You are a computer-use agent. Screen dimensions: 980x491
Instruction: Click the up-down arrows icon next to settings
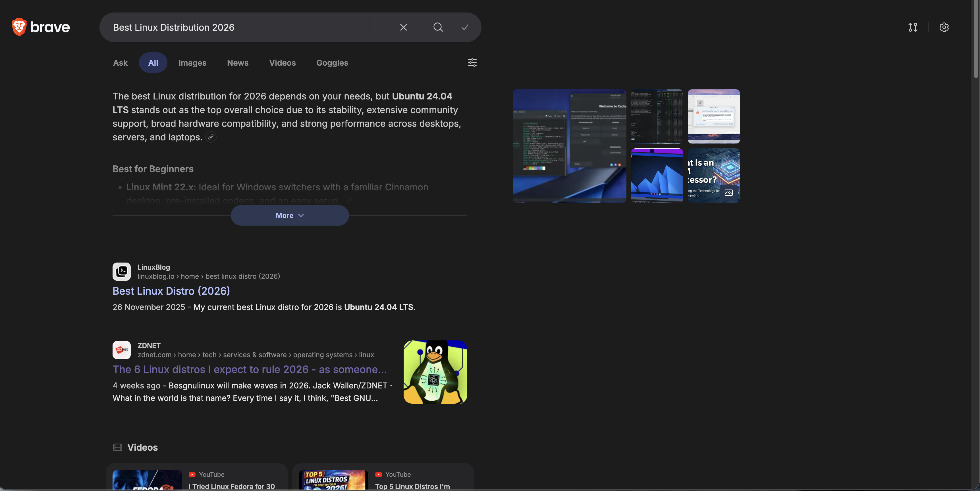click(913, 27)
